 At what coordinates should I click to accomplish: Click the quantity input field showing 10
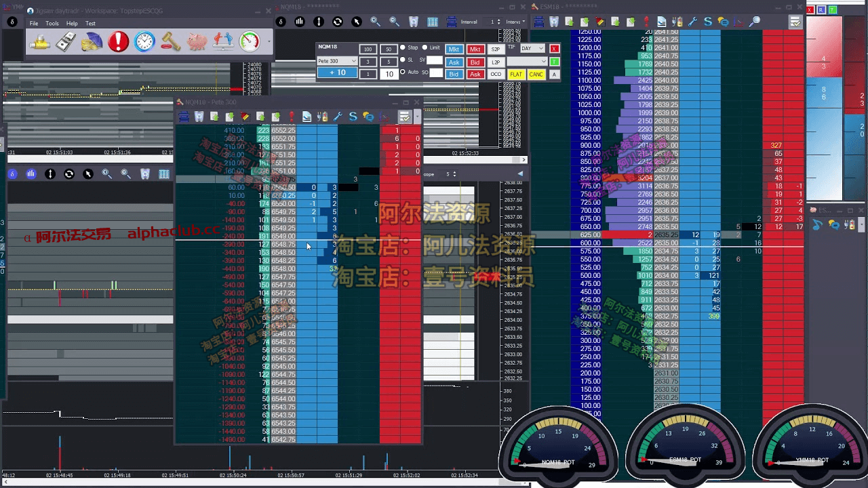pos(389,74)
